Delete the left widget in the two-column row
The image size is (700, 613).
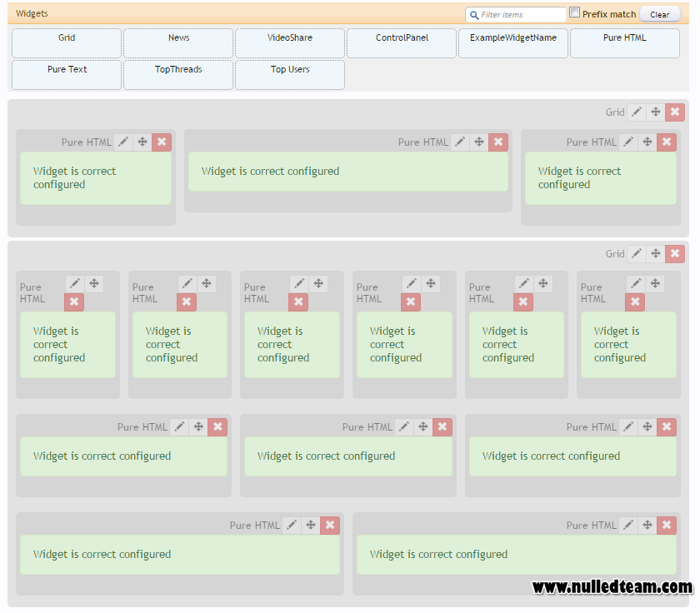[330, 525]
